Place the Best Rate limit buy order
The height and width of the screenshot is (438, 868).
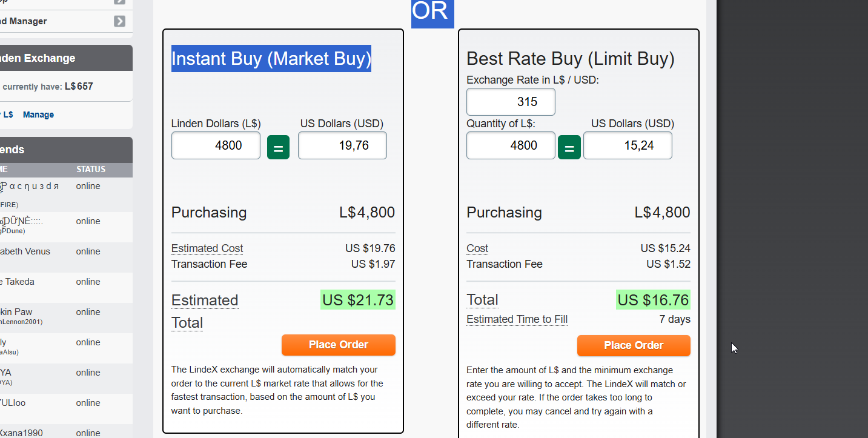pos(633,345)
